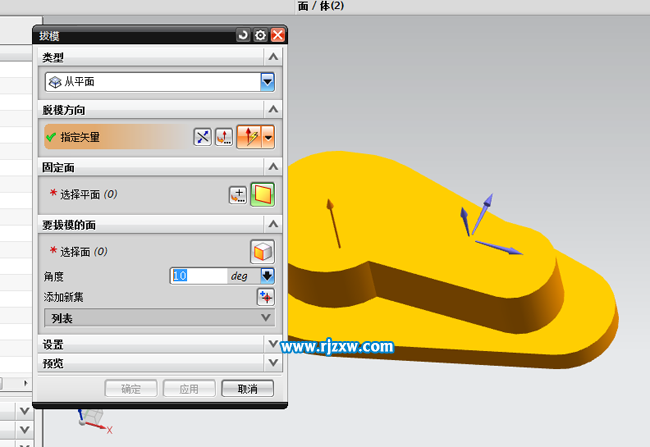Click the angle value input field

click(198, 275)
